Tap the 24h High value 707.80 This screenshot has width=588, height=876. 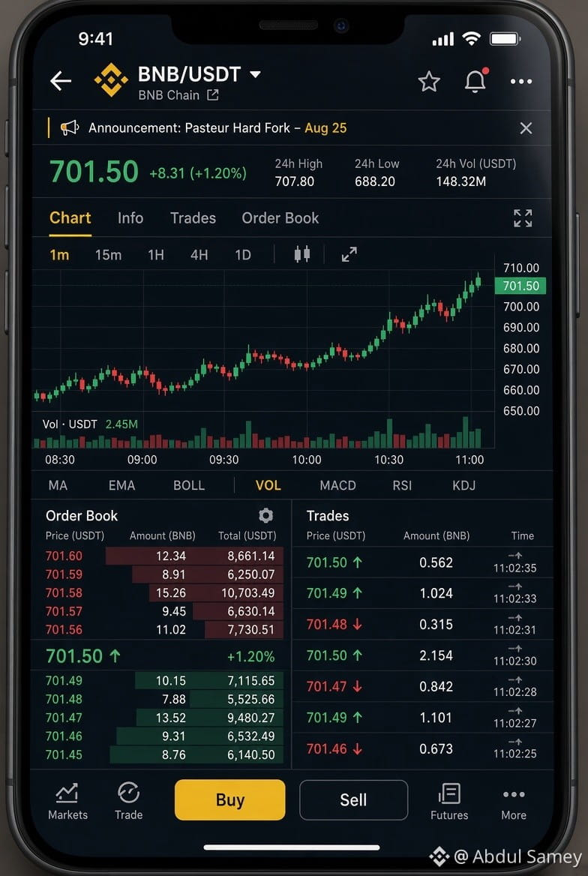click(x=295, y=181)
